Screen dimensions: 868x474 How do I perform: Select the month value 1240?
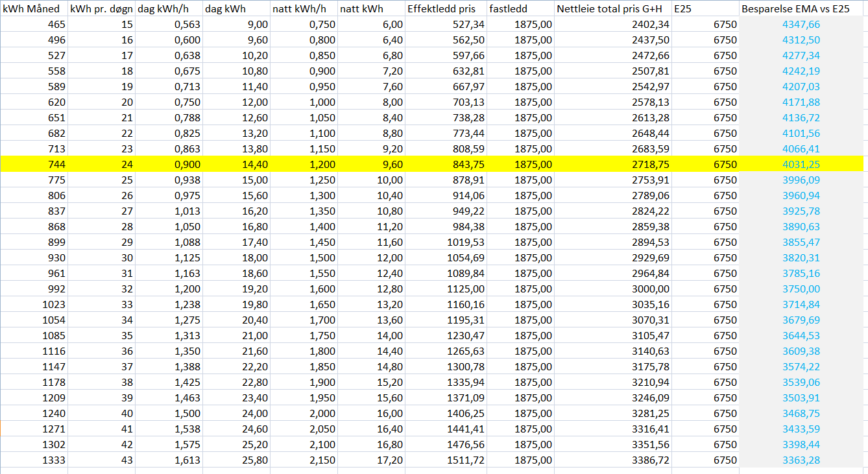click(x=34, y=414)
